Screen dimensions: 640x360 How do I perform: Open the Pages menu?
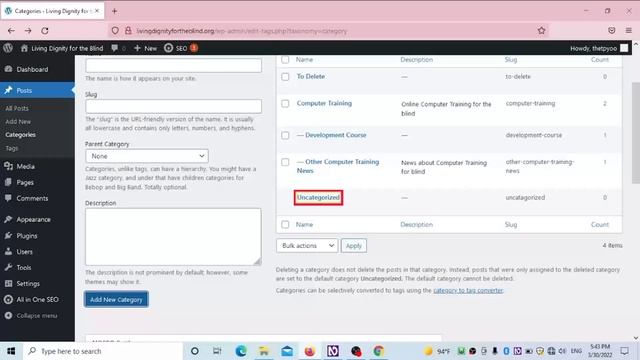(25, 182)
